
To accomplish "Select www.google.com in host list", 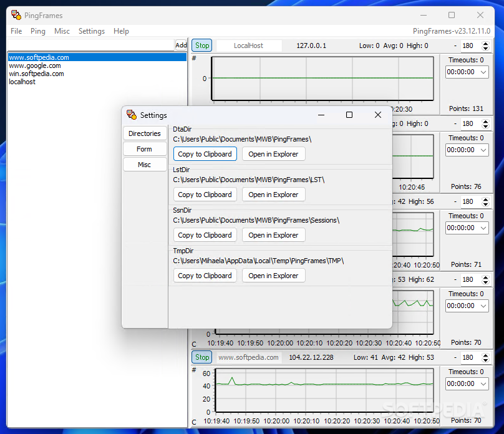I will pyautogui.click(x=97, y=65).
